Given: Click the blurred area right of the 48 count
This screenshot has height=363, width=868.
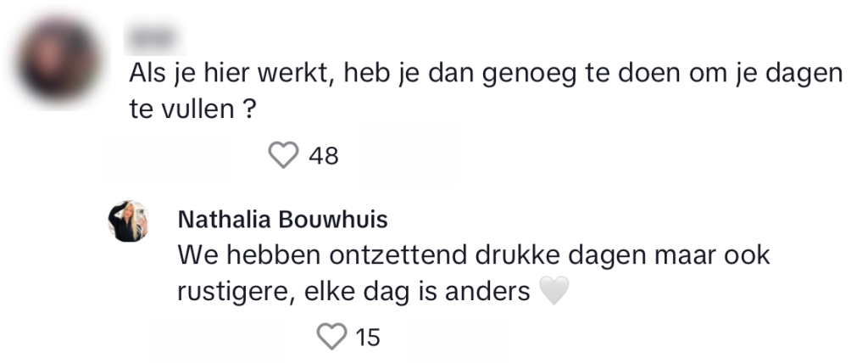Looking at the screenshot, I should click(409, 155).
